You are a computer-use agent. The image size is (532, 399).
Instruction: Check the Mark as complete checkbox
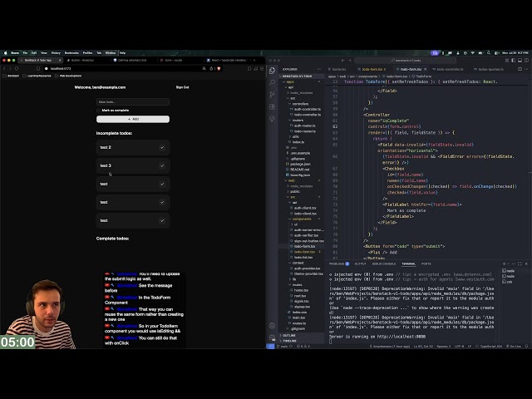point(98,111)
